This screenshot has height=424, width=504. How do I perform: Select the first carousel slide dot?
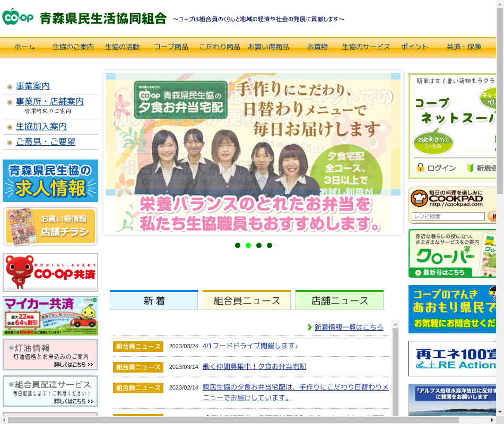238,245
